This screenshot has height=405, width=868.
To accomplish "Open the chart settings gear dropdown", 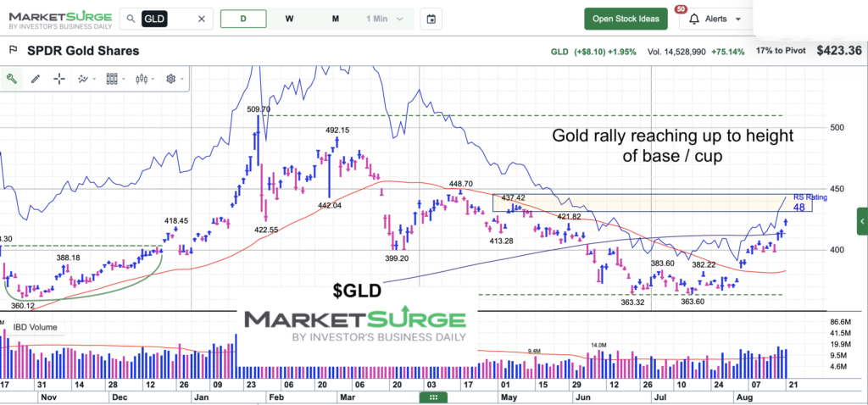I will (175, 79).
